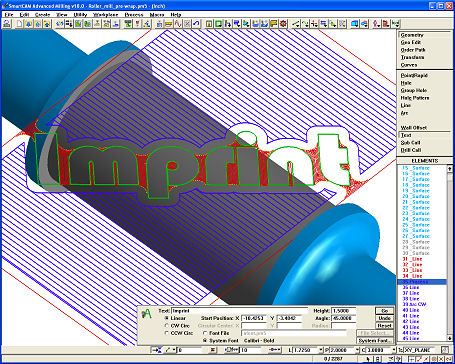Click the Start Position Y field
This screenshot has width=455, height=364.
[289, 318]
